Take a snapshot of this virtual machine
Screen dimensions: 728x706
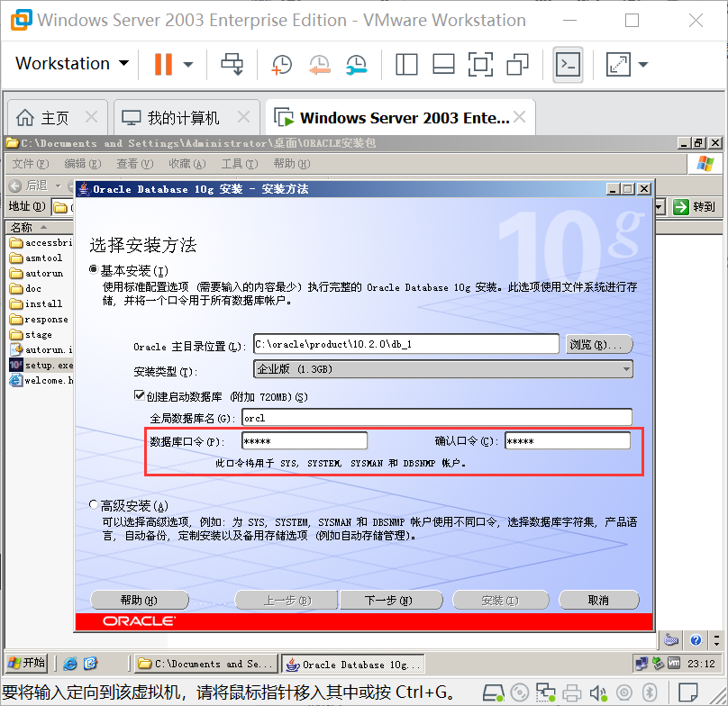click(x=282, y=65)
